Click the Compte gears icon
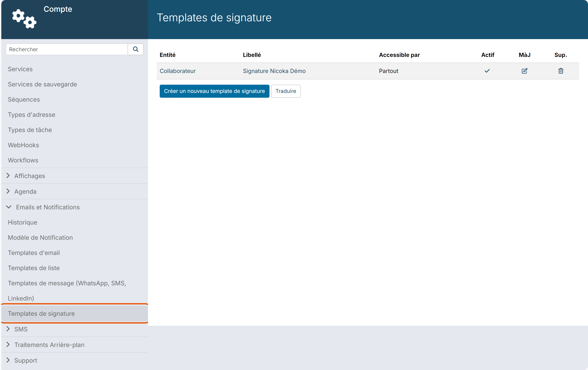This screenshot has height=370, width=588. coord(24,19)
